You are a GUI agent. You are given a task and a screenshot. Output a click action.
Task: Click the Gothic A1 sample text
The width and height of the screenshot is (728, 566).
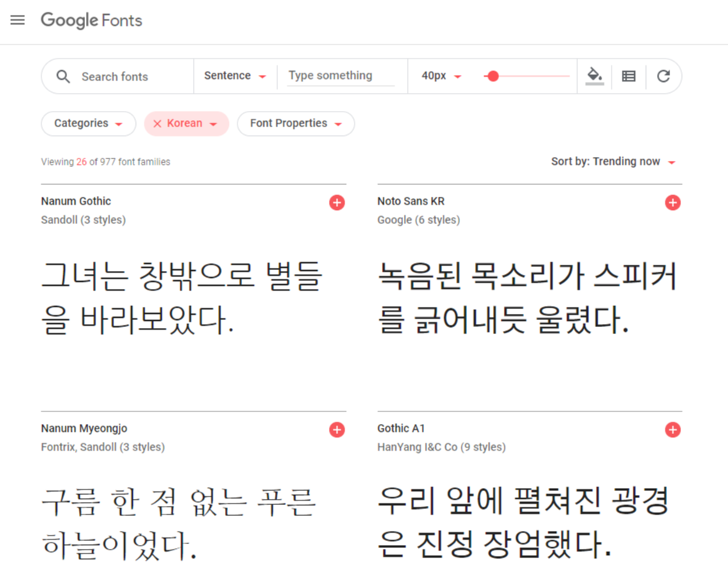(523, 522)
